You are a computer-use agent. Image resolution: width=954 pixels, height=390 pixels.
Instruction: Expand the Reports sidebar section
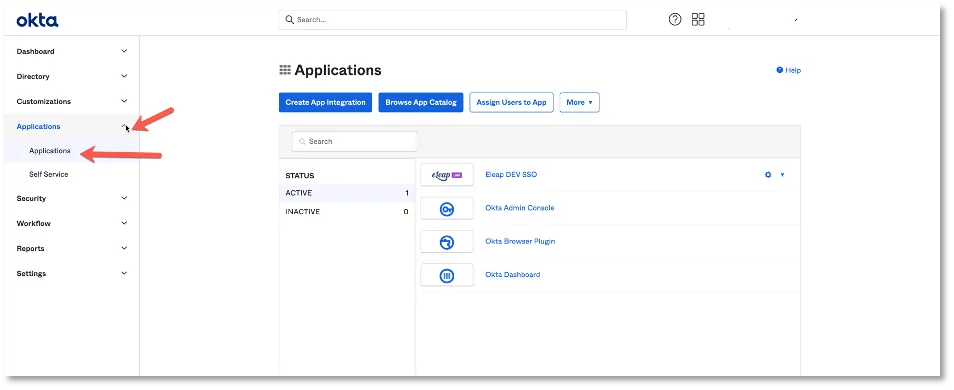[124, 248]
